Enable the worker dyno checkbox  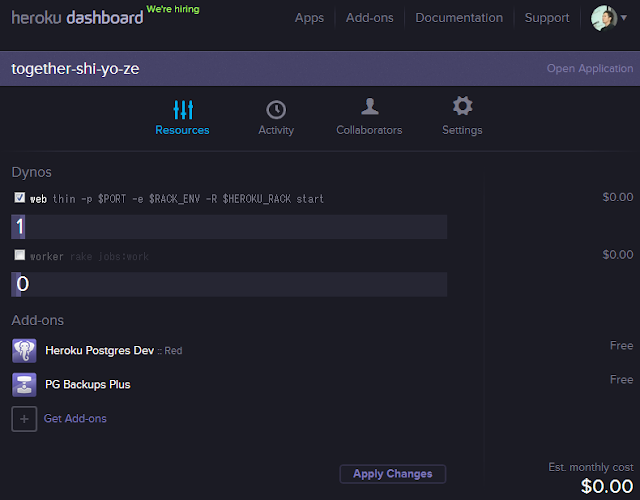tap(20, 255)
